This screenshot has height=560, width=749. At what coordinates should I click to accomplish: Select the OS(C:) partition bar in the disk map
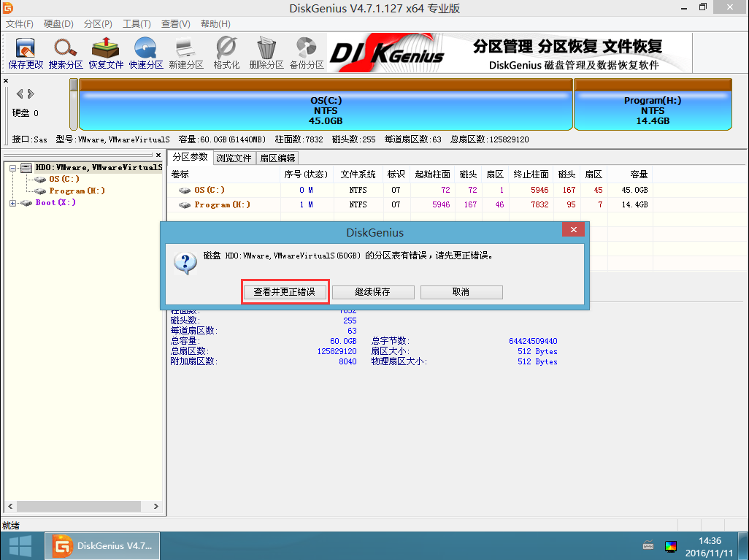click(326, 104)
